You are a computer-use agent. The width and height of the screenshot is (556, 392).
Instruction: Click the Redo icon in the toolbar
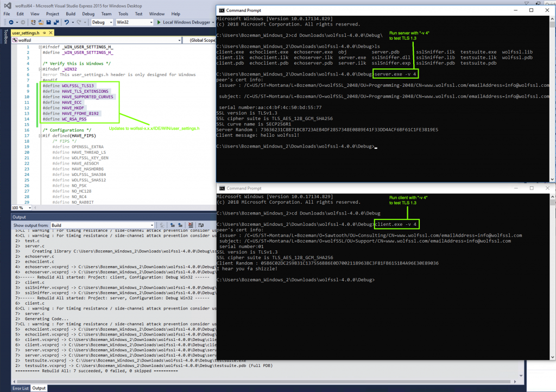point(79,22)
